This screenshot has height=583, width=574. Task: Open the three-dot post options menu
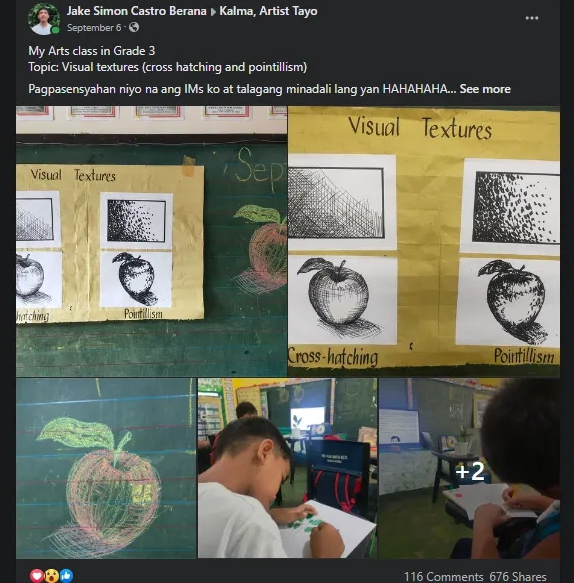532,18
